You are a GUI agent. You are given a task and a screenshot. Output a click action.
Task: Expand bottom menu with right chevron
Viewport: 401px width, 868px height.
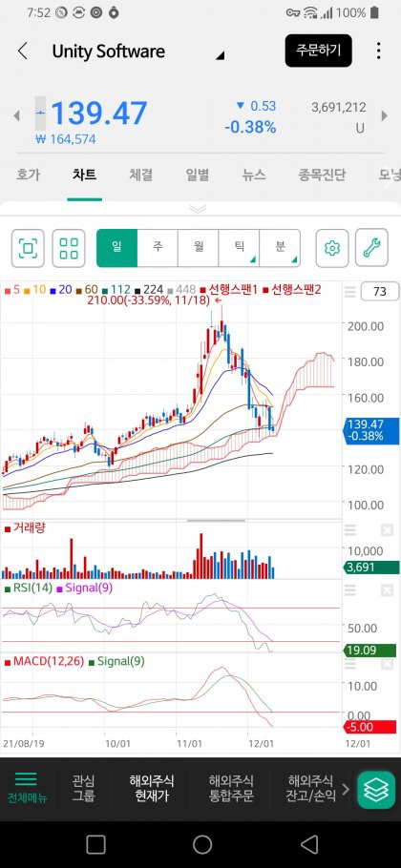[346, 789]
